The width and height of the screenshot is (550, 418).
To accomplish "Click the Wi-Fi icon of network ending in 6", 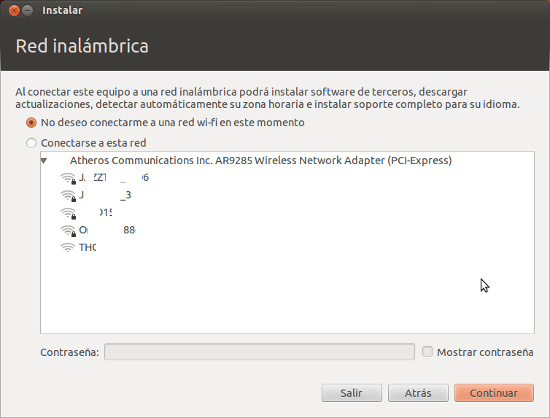I will [68, 178].
